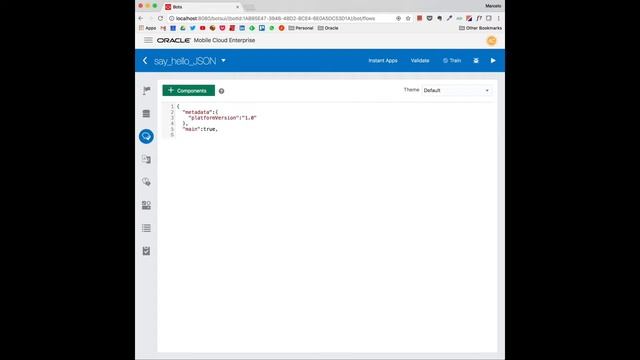
Task: Open the Intents flag icon in sidebar
Action: click(x=146, y=91)
